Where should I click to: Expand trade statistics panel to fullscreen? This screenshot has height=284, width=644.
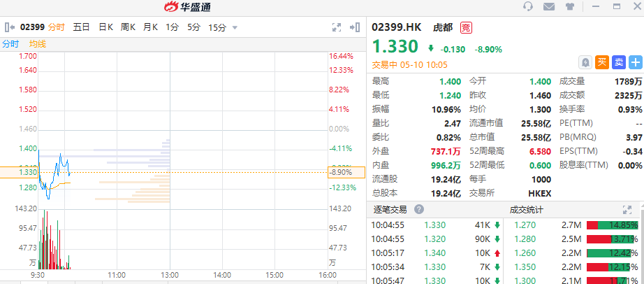click(x=627, y=209)
